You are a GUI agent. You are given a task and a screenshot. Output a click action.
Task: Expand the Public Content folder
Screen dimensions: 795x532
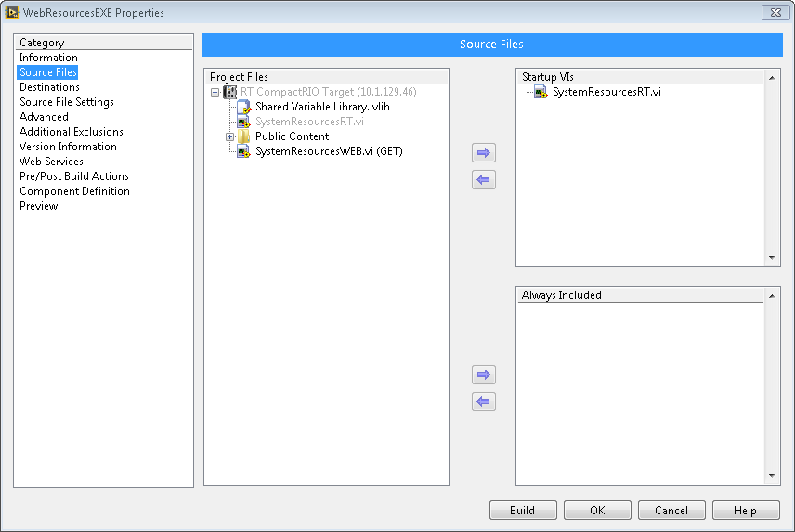point(229,136)
